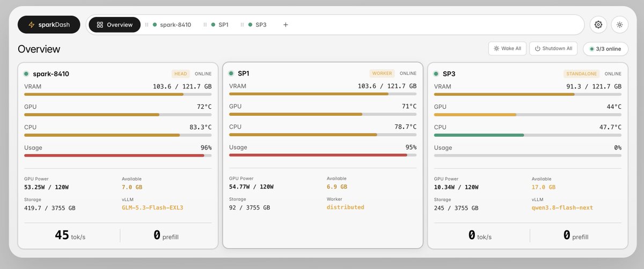
Task: Click the 419.7 / 3755 GB storage value
Action: pyautogui.click(x=50, y=207)
